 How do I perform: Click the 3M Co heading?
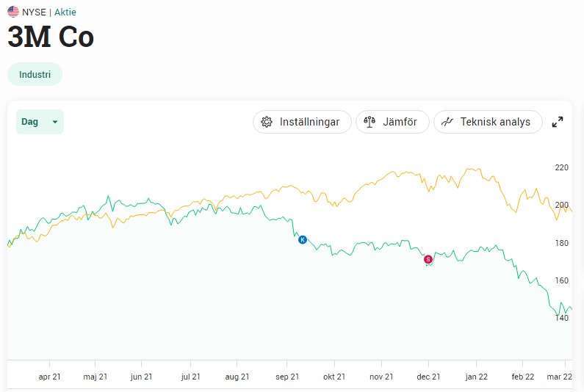tap(51, 37)
